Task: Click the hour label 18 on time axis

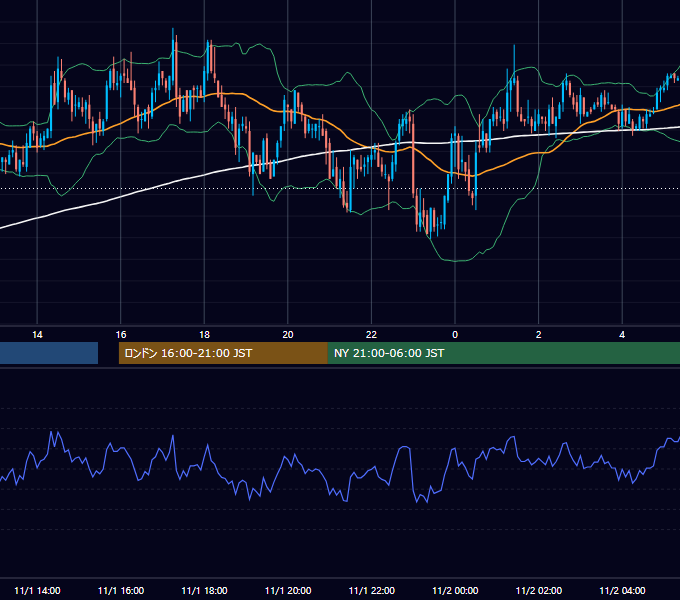Action: coord(204,335)
